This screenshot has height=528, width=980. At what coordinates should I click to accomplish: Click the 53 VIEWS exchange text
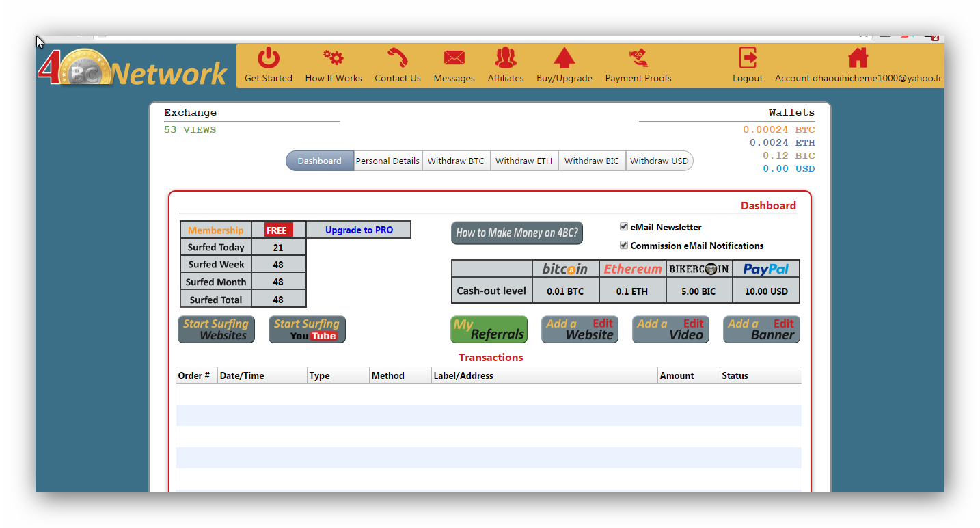[x=190, y=129]
